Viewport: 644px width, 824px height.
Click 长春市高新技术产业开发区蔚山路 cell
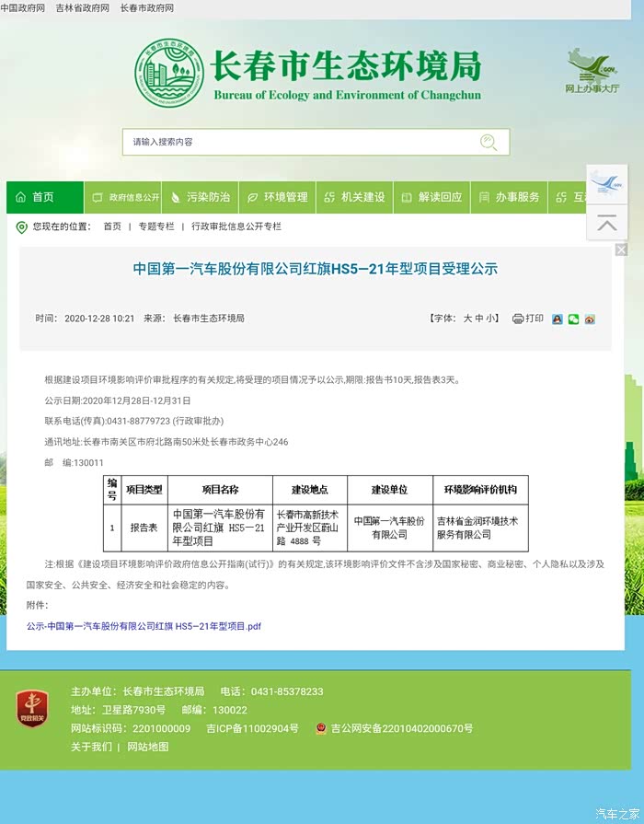310,528
